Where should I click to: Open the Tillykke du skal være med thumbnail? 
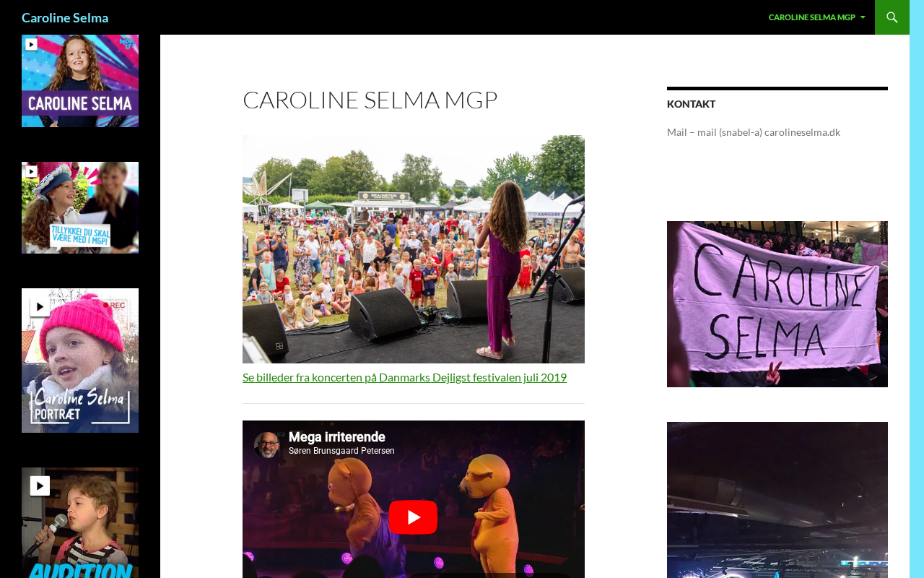(x=80, y=207)
